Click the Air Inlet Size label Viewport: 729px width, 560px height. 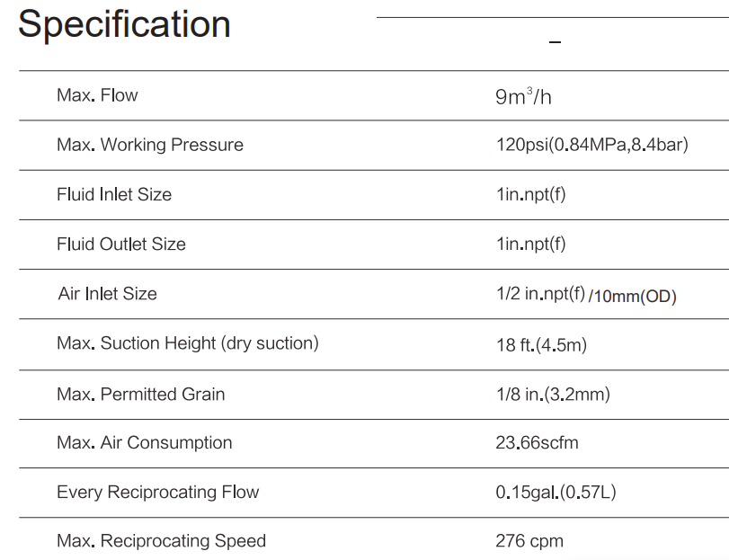point(107,294)
